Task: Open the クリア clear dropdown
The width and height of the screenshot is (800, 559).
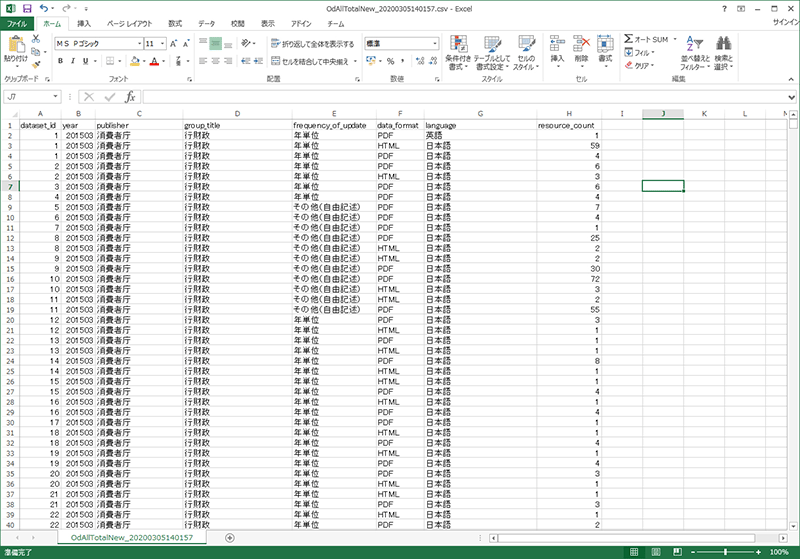Action: 639,65
